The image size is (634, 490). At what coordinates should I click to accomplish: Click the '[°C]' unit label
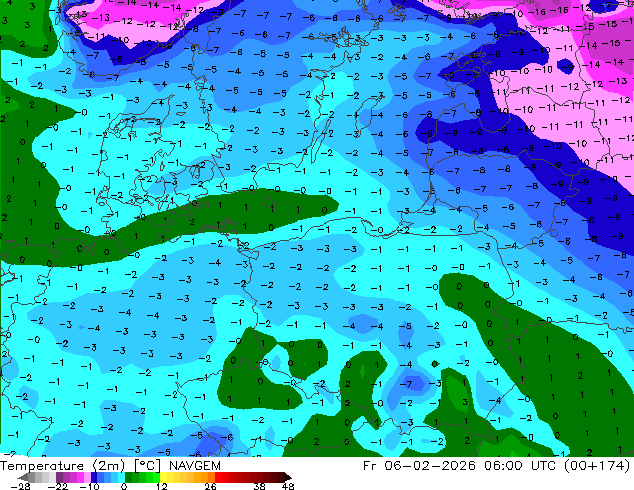coord(148,466)
